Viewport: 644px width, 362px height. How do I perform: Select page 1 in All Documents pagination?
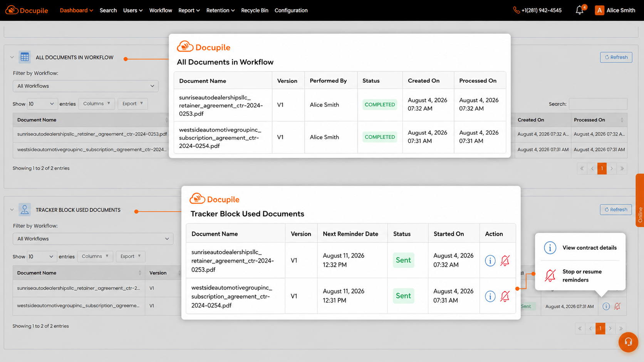pyautogui.click(x=602, y=168)
